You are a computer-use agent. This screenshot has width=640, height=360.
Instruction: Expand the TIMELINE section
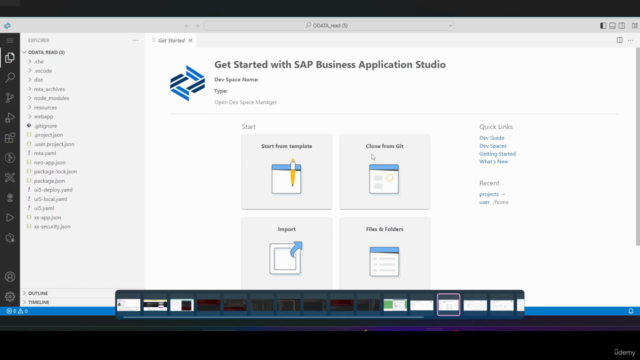pyautogui.click(x=38, y=302)
